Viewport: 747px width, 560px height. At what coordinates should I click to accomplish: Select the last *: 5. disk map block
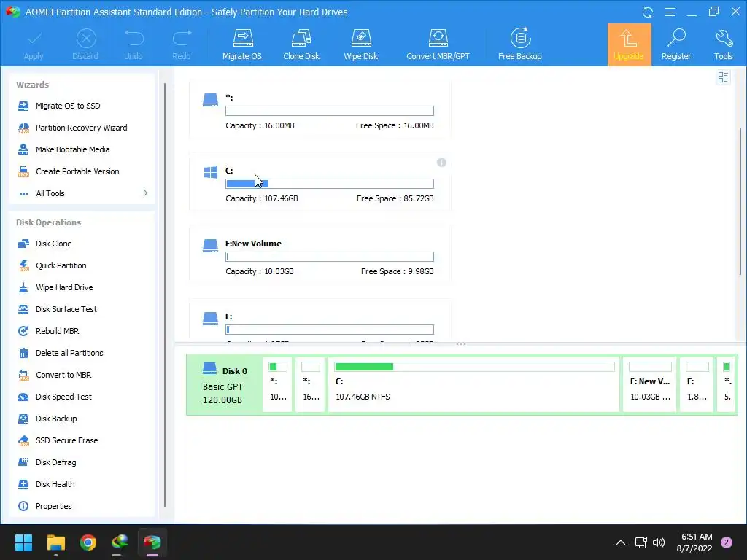tap(727, 385)
